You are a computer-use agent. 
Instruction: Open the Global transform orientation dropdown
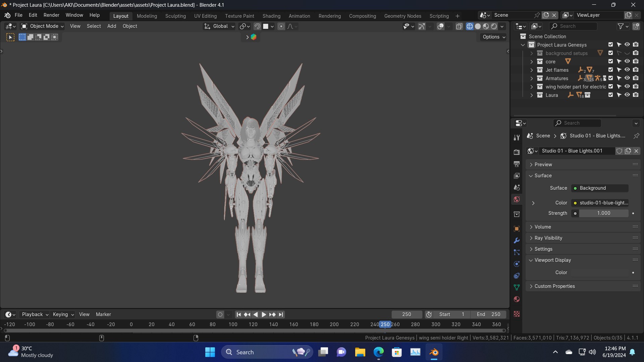(x=219, y=26)
